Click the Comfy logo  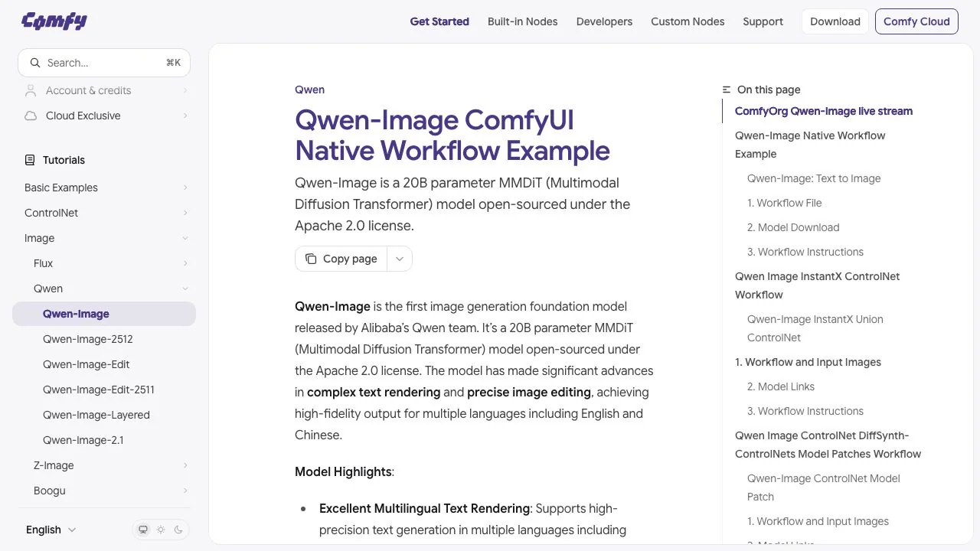click(54, 21)
